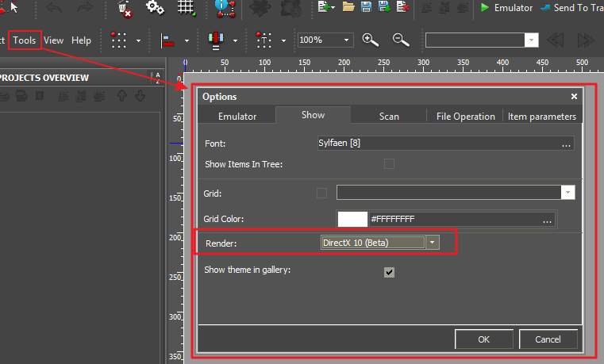Click the zoom out magnifier icon
This screenshot has width=604, height=364.
click(401, 40)
